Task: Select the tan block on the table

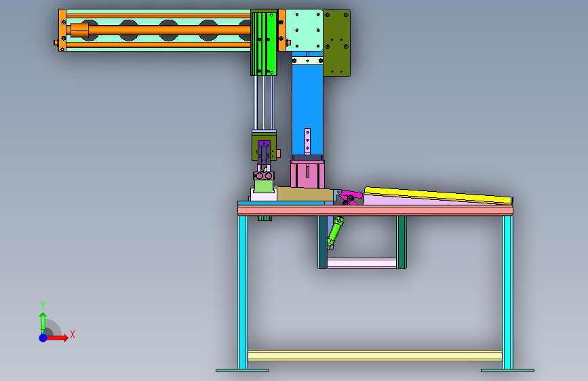Action: [305, 195]
